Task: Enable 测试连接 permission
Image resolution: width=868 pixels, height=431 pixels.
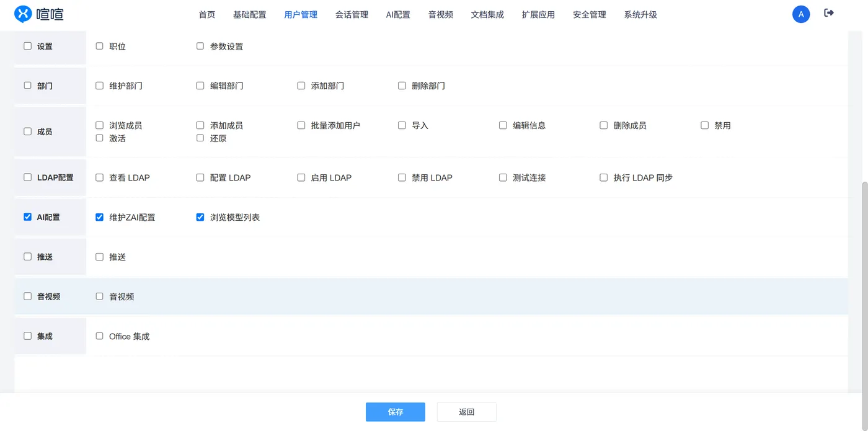Action: coord(503,177)
